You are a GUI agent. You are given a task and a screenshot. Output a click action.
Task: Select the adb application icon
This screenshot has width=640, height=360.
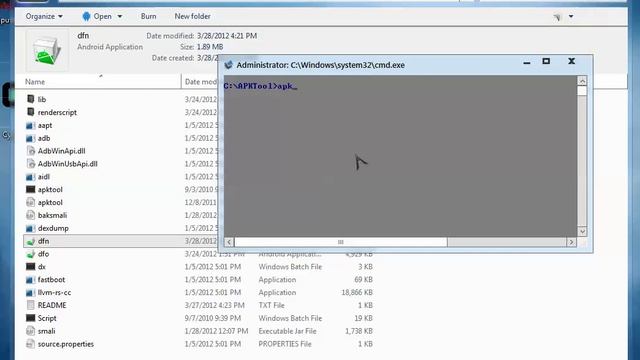click(x=31, y=138)
